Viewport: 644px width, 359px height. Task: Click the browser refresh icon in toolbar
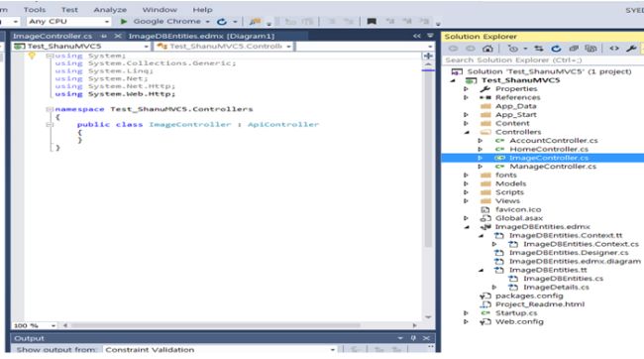point(222,22)
